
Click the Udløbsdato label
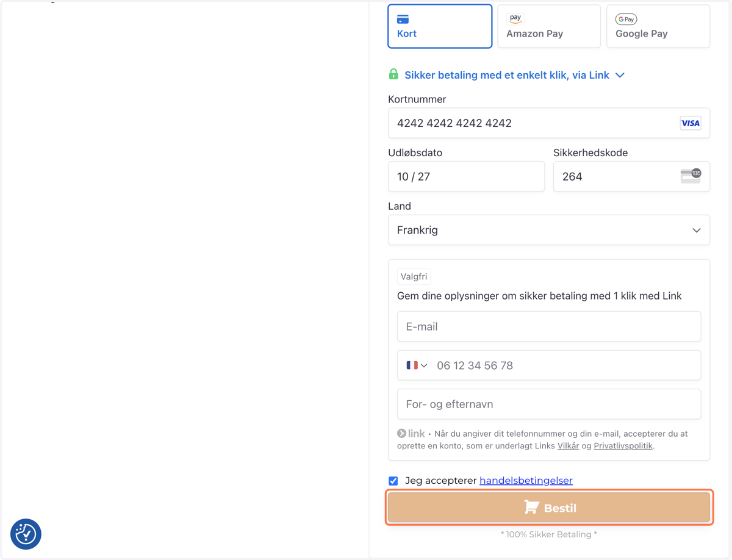coord(415,153)
